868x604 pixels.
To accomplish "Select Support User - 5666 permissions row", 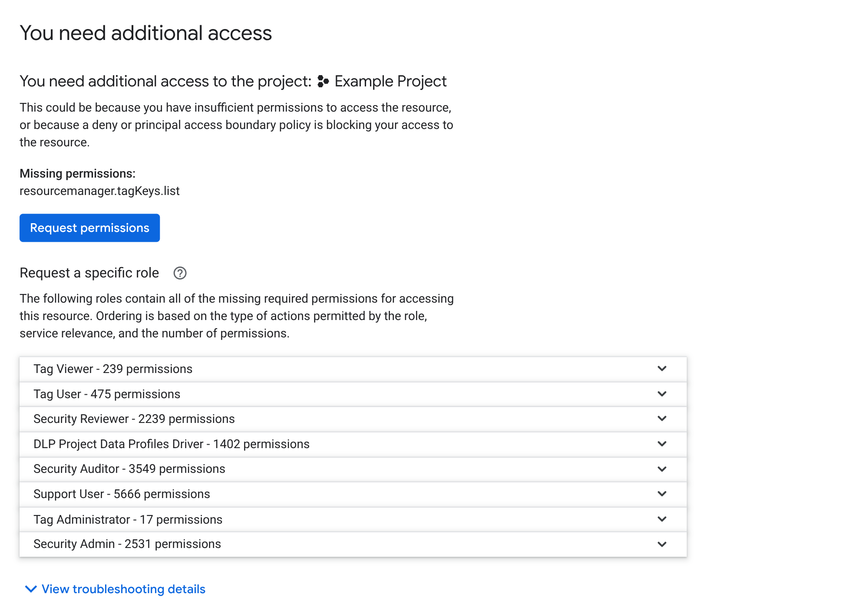I will click(122, 494).
